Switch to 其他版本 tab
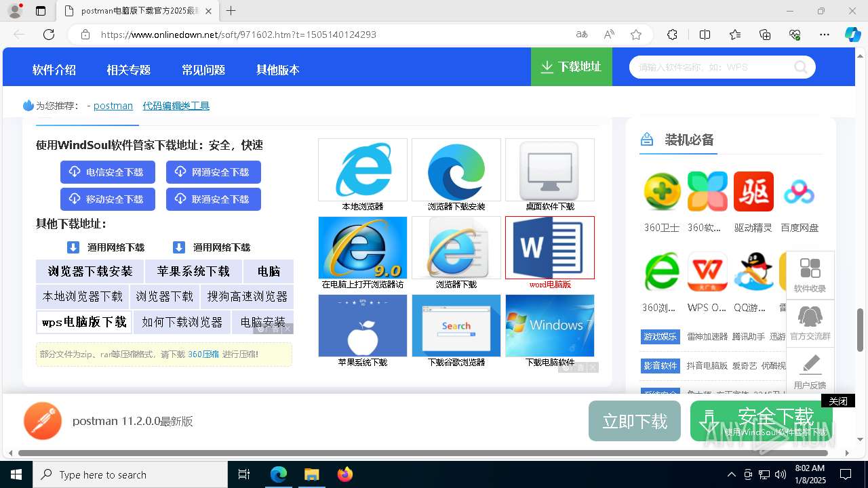Viewport: 868px width, 488px height. coord(278,70)
